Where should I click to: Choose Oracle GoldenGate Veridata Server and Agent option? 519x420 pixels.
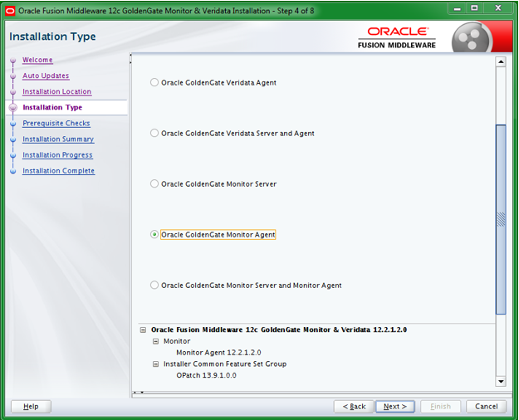click(x=154, y=133)
